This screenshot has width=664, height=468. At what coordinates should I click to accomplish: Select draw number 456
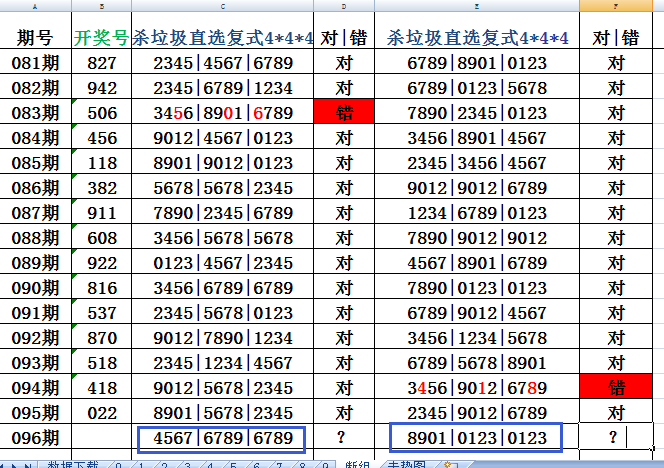tap(102, 138)
